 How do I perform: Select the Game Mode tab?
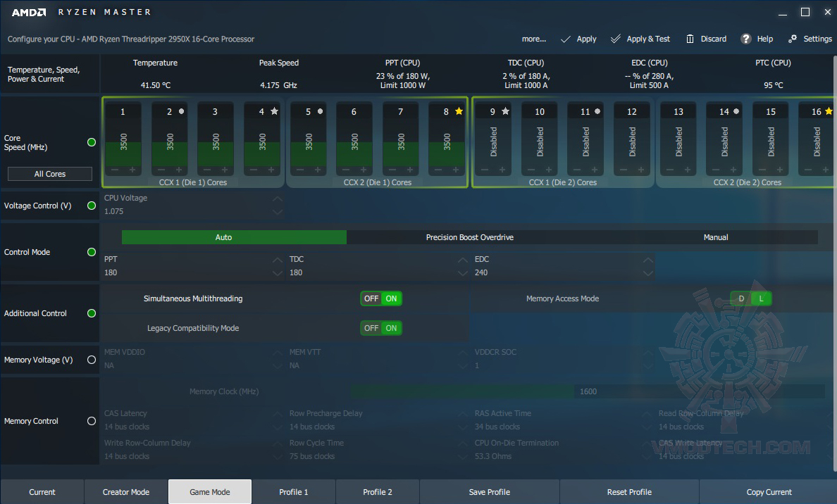(x=210, y=492)
